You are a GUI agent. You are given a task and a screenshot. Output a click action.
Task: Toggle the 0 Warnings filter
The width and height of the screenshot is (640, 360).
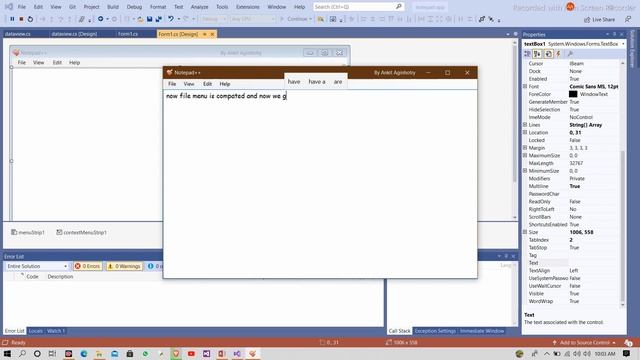tap(124, 266)
